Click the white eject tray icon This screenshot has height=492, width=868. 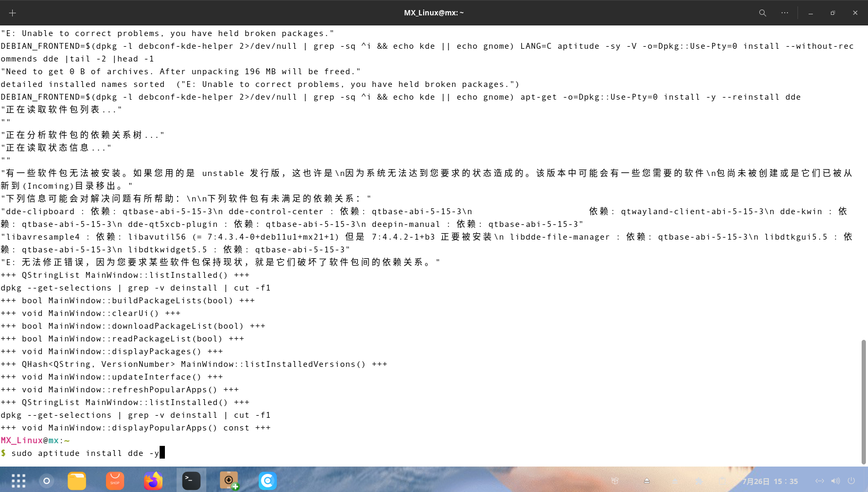[647, 481]
